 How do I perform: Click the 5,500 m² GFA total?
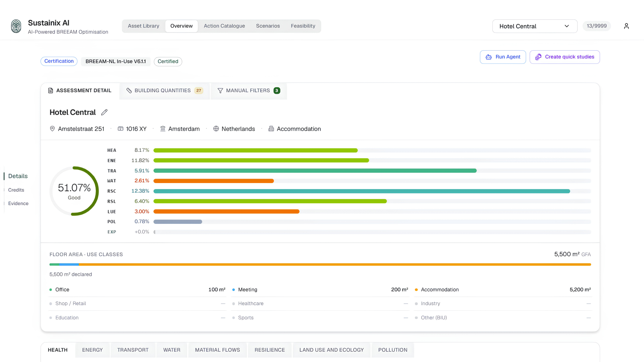[x=572, y=254]
